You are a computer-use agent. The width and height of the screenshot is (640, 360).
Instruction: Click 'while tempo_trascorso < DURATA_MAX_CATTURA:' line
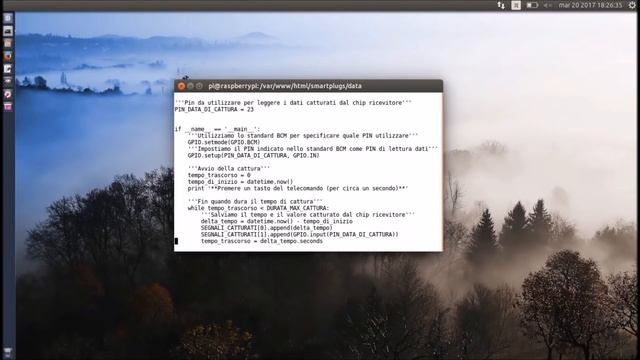pyautogui.click(x=258, y=208)
